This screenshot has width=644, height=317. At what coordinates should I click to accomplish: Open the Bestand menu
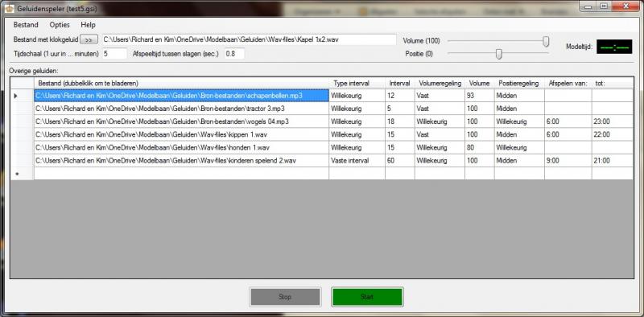[26, 25]
